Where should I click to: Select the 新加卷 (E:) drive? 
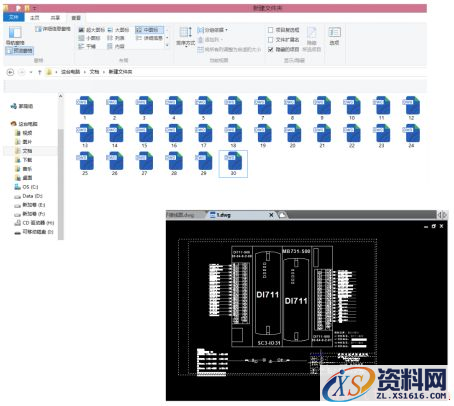point(30,205)
